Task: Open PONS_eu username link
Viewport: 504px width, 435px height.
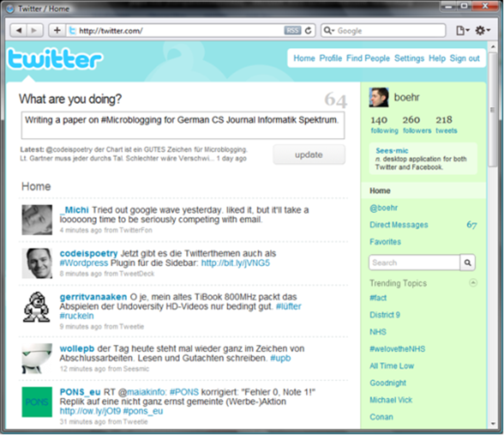Action: click(x=80, y=392)
